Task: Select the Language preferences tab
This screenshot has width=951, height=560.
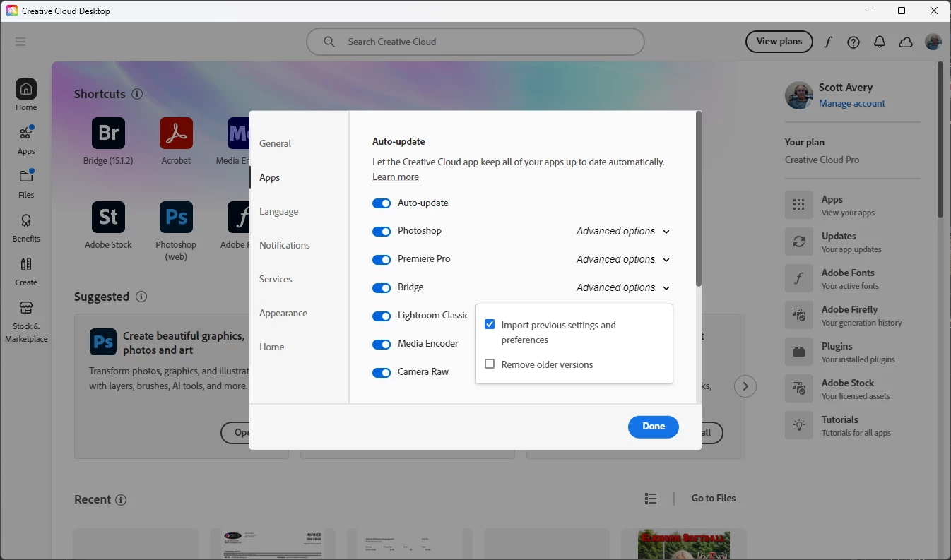Action: (x=278, y=211)
